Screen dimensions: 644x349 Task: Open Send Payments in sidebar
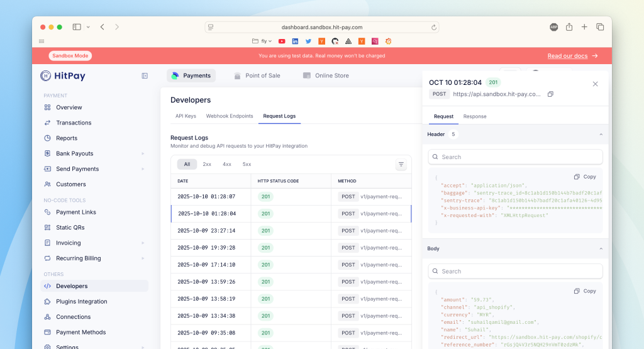[77, 169]
